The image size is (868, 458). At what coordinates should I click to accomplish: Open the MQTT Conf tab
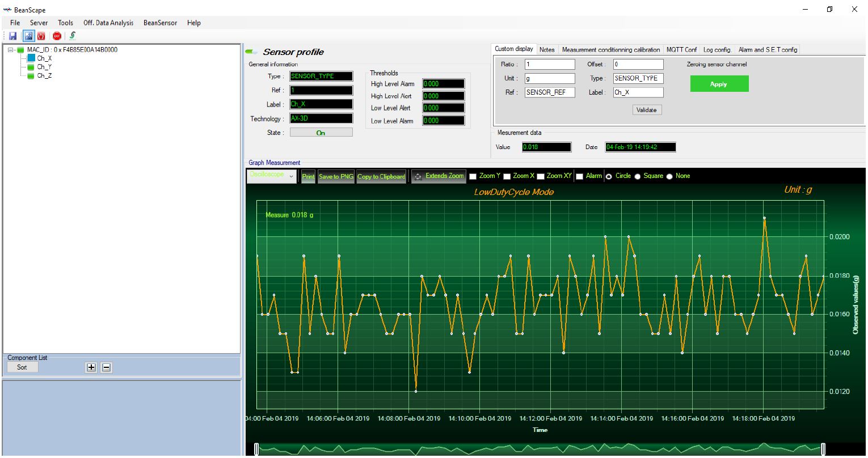pyautogui.click(x=681, y=50)
